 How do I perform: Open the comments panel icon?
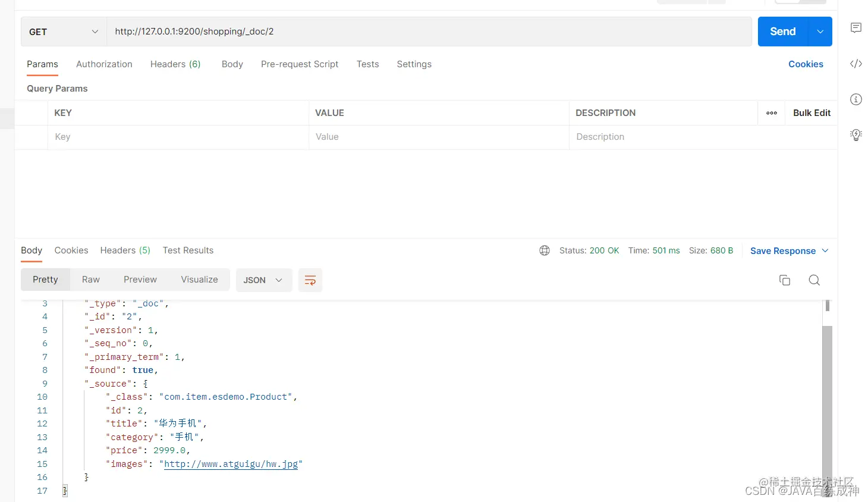point(856,28)
